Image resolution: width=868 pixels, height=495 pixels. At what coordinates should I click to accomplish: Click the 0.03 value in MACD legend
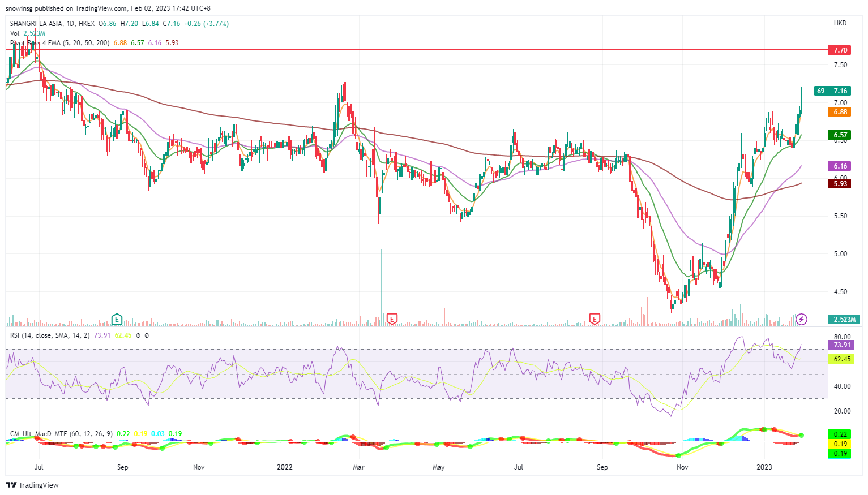[x=158, y=434]
